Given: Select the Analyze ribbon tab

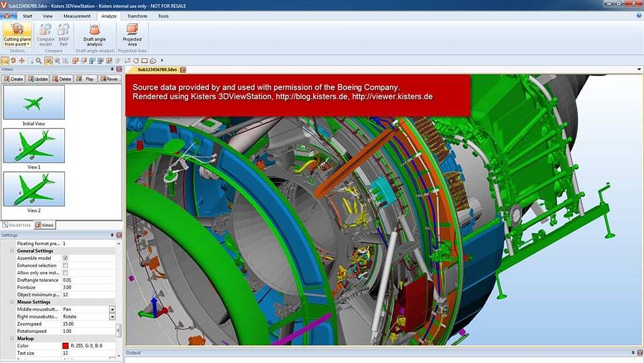Looking at the screenshot, I should [109, 16].
